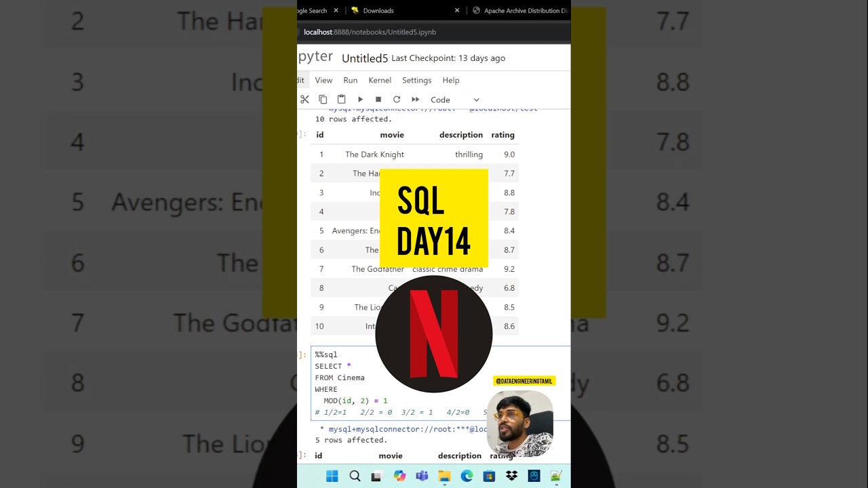
Task: Open Microsoft Teams from taskbar
Action: [x=422, y=476]
